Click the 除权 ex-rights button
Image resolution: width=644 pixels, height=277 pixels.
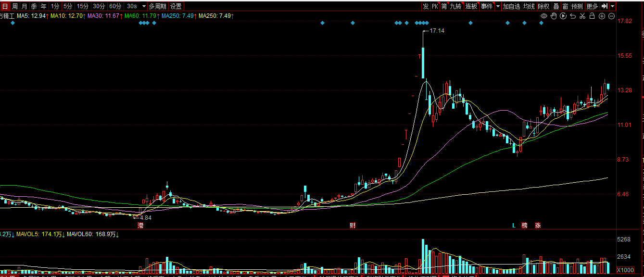click(543, 6)
